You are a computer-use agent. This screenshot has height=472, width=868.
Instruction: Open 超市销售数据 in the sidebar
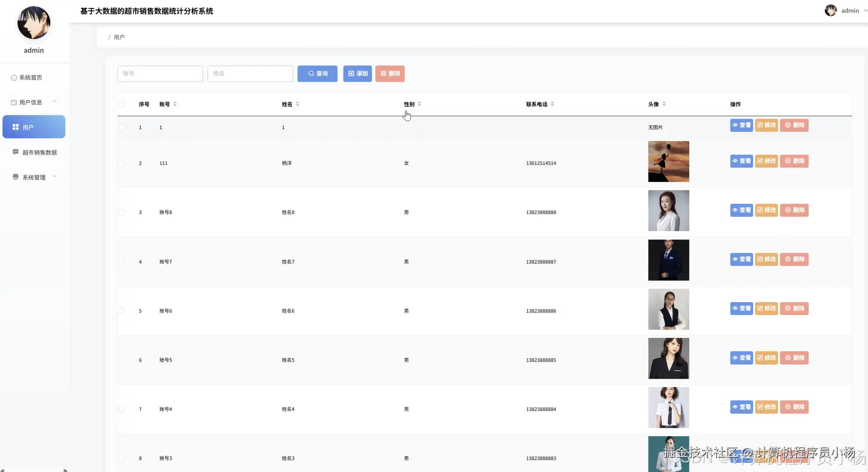pyautogui.click(x=34, y=153)
